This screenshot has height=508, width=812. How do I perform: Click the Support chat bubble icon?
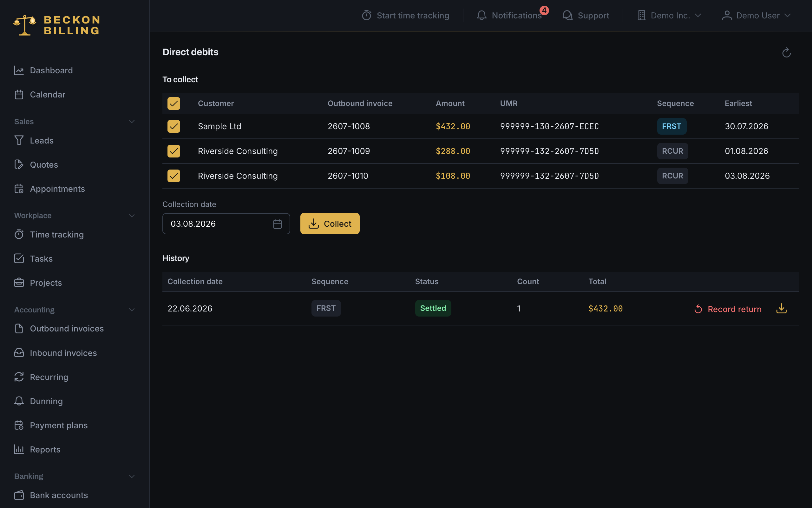pyautogui.click(x=567, y=16)
